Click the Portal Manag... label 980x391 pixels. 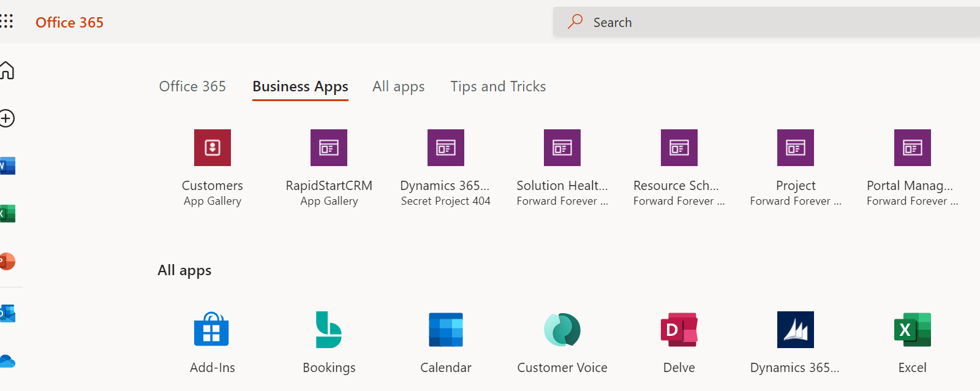[x=910, y=186]
